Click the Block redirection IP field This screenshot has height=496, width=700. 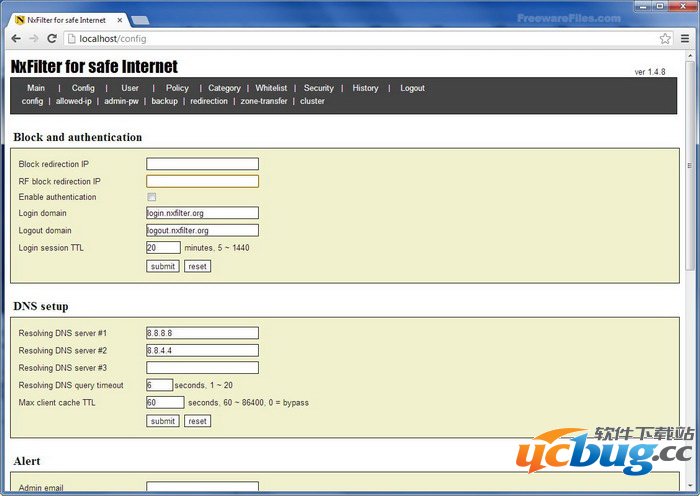click(x=202, y=164)
